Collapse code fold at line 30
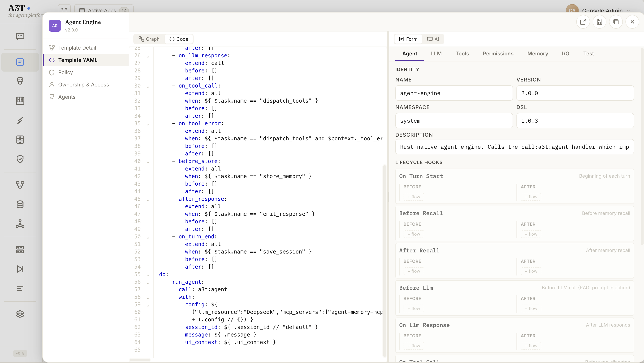Screen dimensions: 644x363 [148, 87]
